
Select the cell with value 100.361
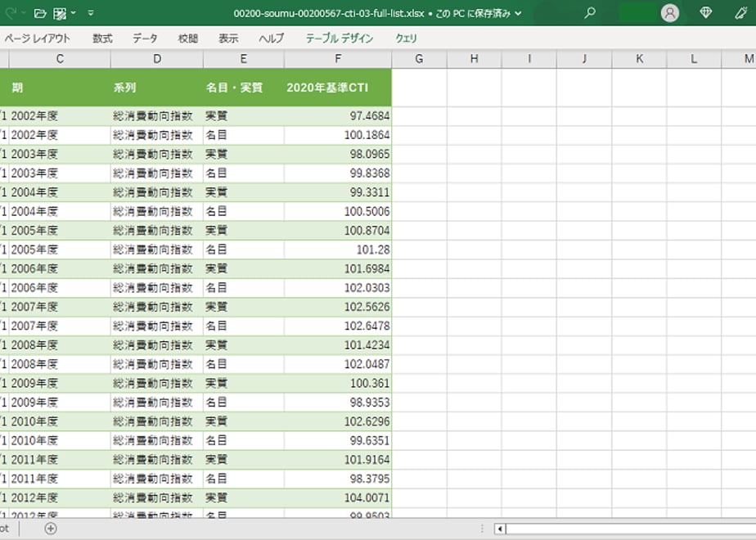(x=338, y=383)
